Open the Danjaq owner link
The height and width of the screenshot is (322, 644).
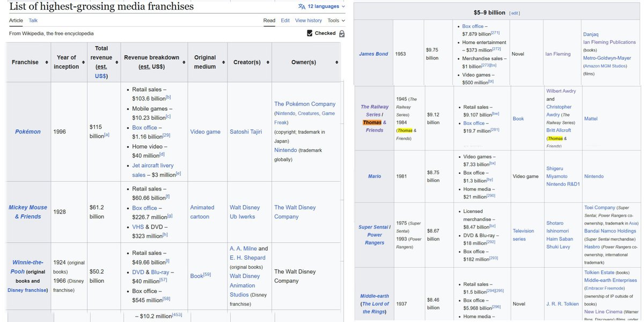(x=591, y=34)
